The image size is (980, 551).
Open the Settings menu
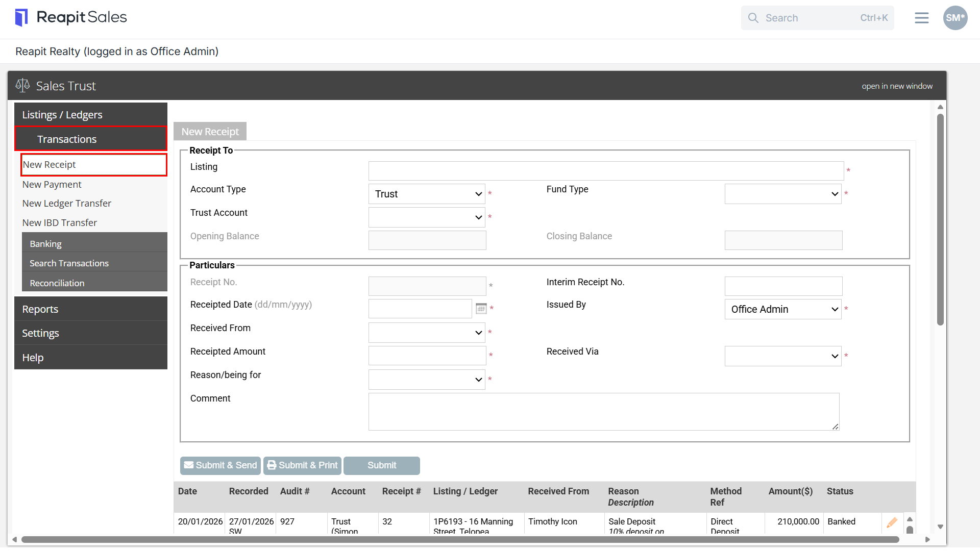point(91,333)
